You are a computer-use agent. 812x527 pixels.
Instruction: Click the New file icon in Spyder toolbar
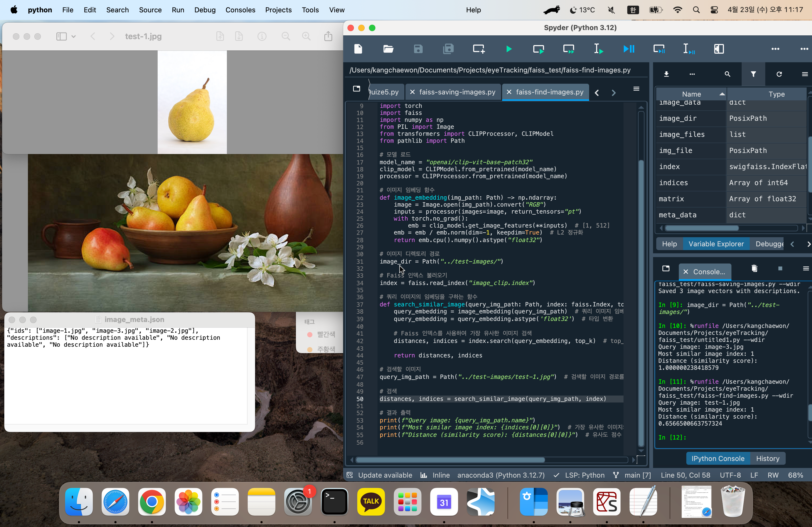[358, 49]
